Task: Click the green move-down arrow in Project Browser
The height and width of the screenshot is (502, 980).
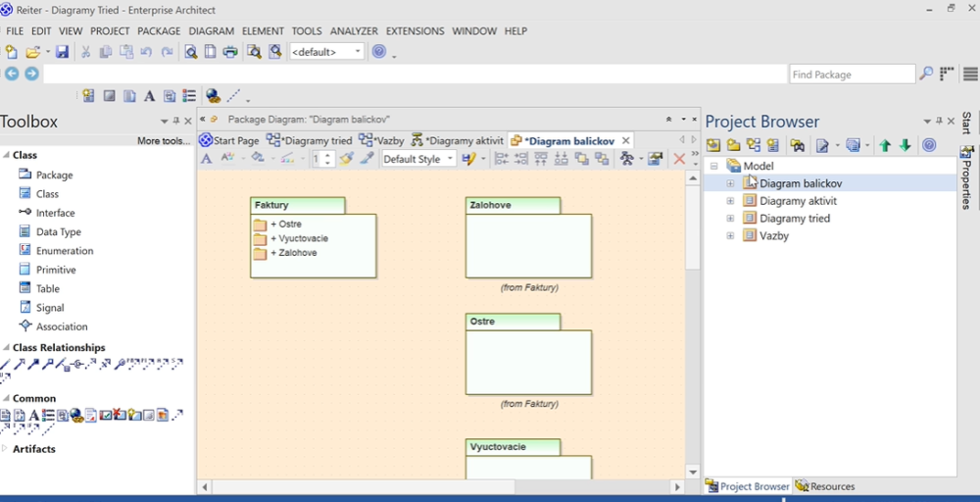Action: (905, 146)
